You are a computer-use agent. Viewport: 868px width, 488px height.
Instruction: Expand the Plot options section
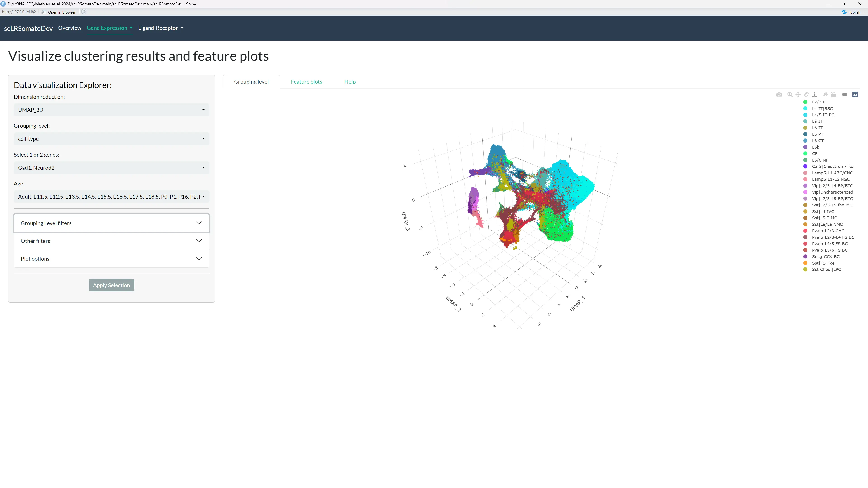point(111,259)
